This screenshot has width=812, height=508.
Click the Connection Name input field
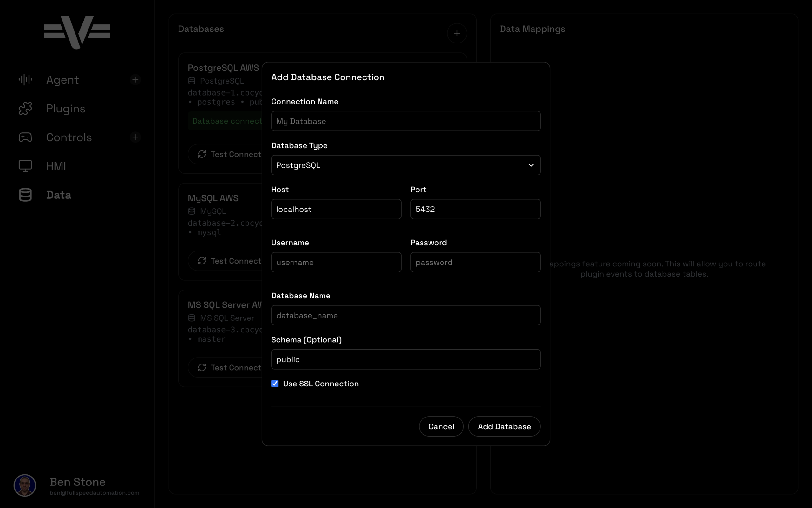(x=406, y=121)
